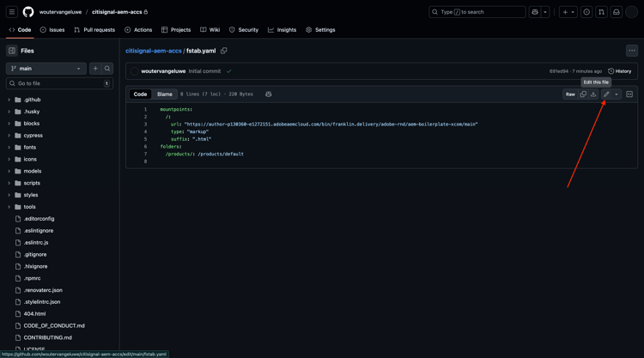
Task: Open the Issues icon in the top header
Action: [586, 12]
